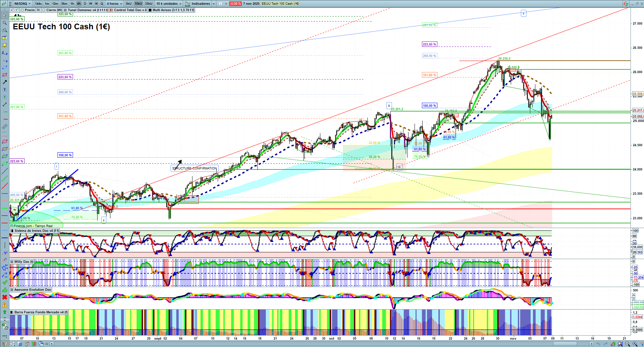Toggle the grey record status dot
Screen dimensions: 644x347
226,4
